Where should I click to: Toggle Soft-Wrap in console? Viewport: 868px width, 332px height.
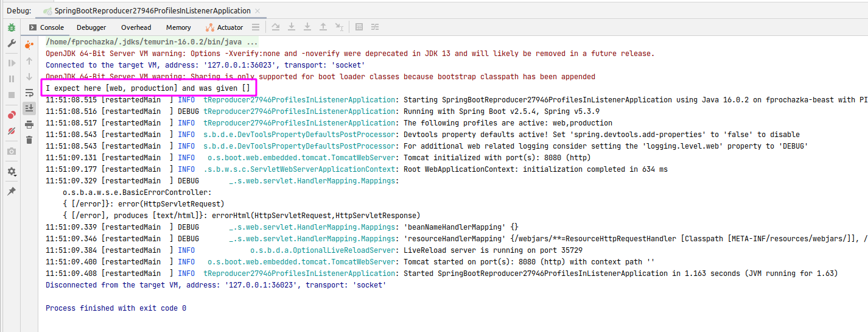[29, 93]
